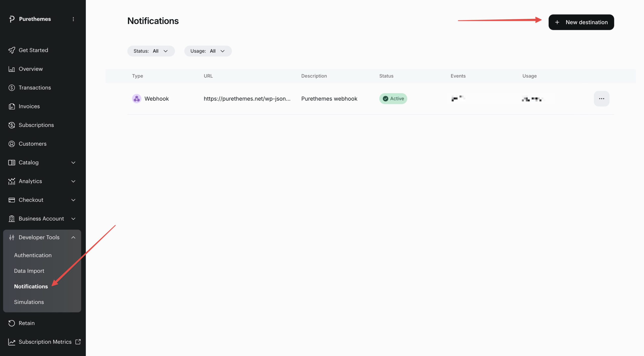This screenshot has height=356, width=644.
Task: Click the external link icon beside Subscription Metrics
Action: click(x=78, y=342)
